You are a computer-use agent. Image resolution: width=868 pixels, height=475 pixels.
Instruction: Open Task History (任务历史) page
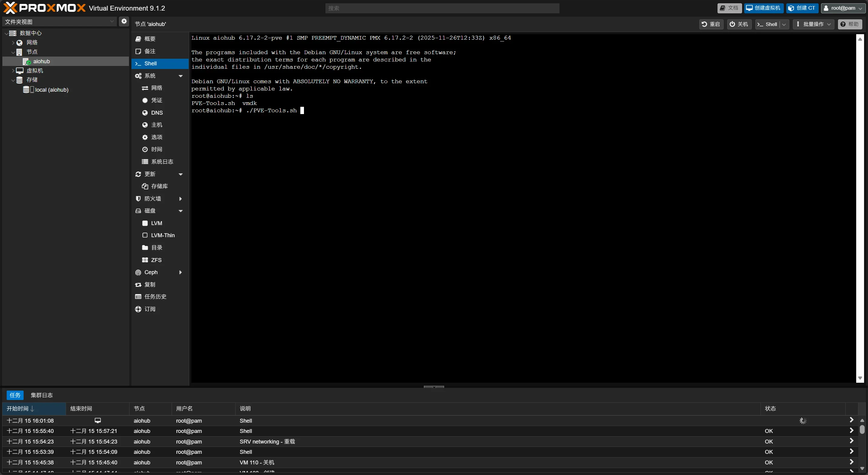(x=155, y=296)
